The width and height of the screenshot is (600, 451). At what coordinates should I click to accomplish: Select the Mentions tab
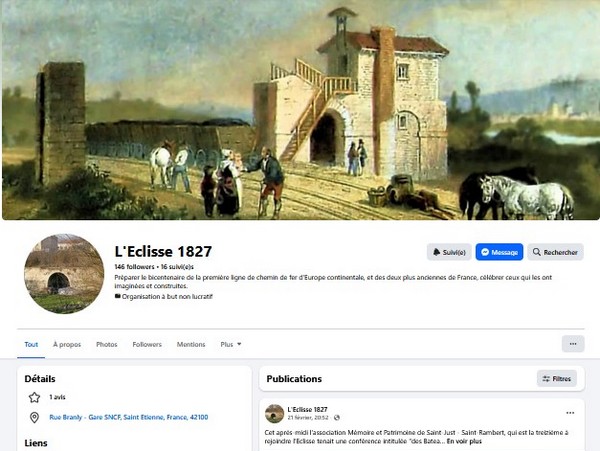click(191, 344)
